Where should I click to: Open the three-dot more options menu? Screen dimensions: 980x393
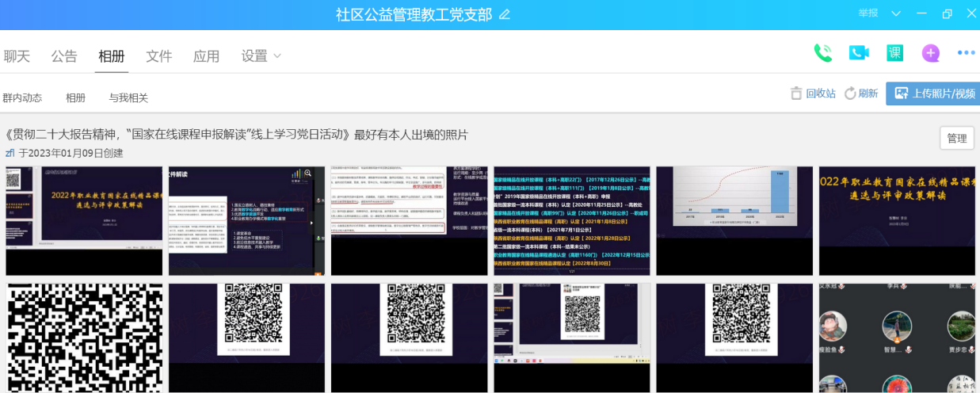coord(966,53)
